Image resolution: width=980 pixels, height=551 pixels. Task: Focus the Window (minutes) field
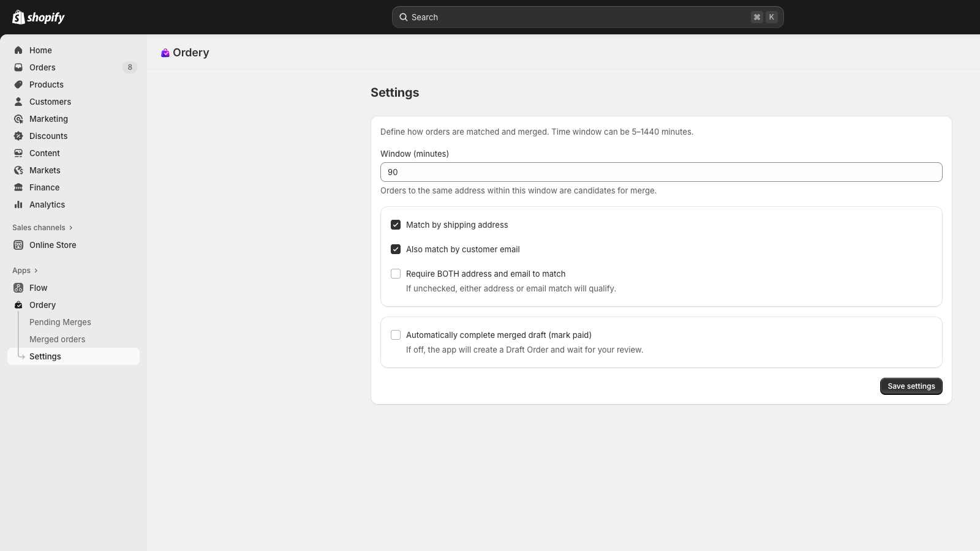point(661,172)
